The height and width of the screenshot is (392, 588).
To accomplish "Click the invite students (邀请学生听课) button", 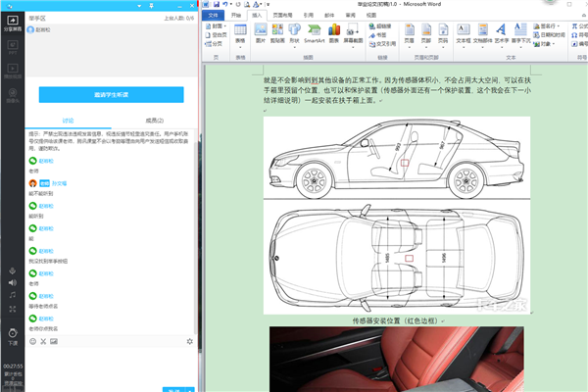I will pos(112,94).
